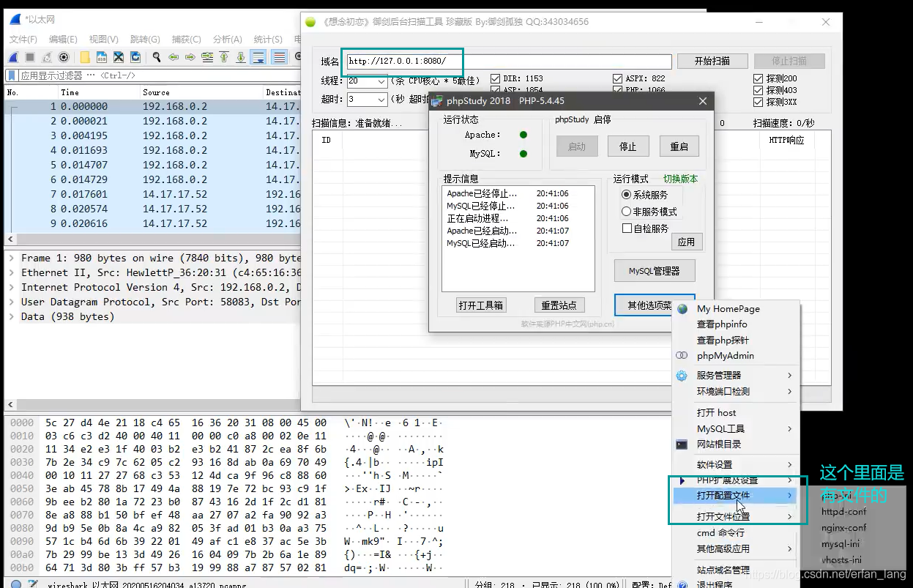Open the 视图(V) menu in Wireshark

pos(103,40)
